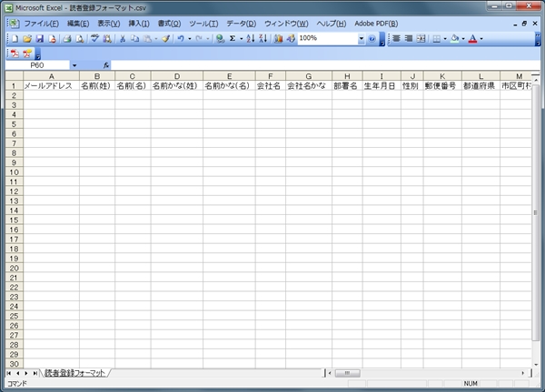This screenshot has height=392, width=545.
Task: Open the 表示(V) menu
Action: [109, 24]
